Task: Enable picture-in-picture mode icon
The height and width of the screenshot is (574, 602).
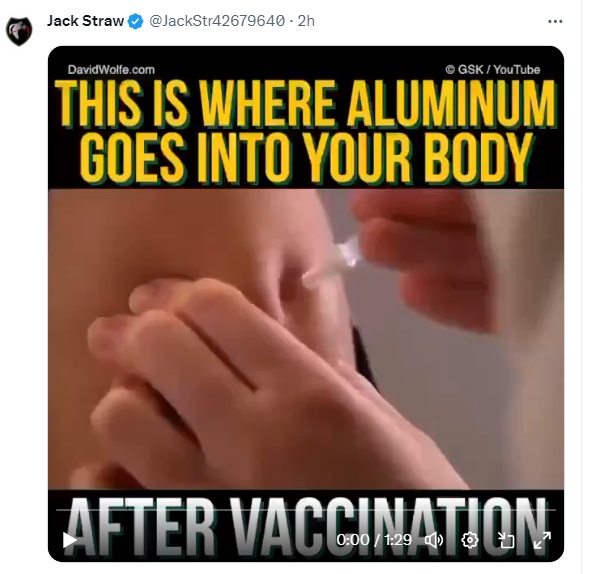Action: pos(506,540)
